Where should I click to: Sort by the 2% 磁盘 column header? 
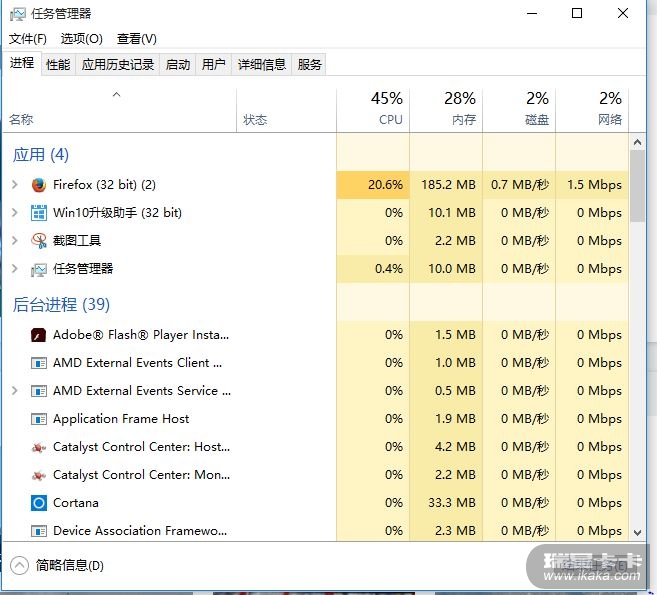pos(519,111)
